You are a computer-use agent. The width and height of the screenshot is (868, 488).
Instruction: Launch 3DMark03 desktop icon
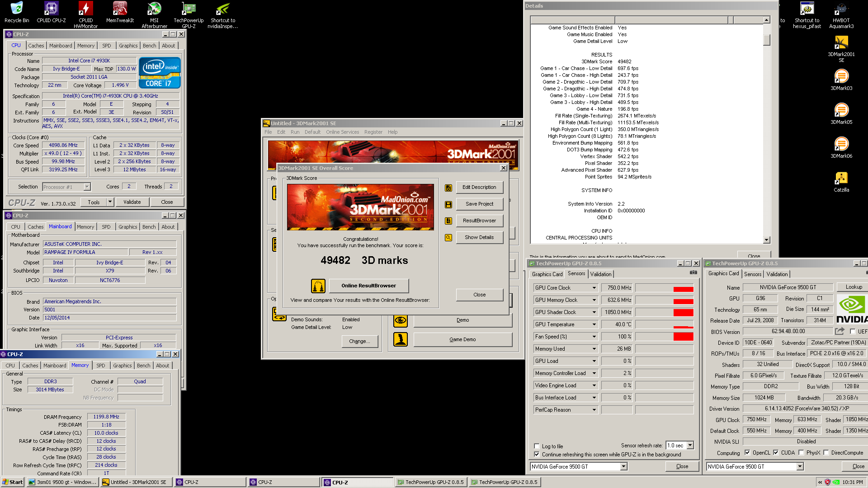[841, 80]
